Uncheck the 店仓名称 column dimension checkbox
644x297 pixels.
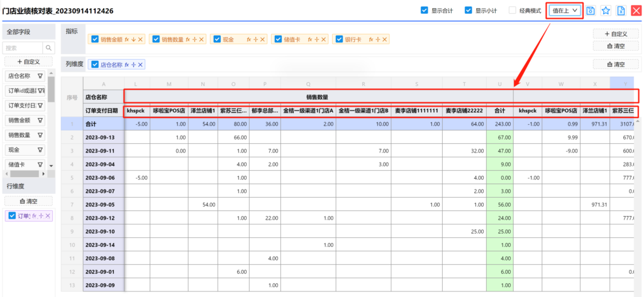(96, 65)
